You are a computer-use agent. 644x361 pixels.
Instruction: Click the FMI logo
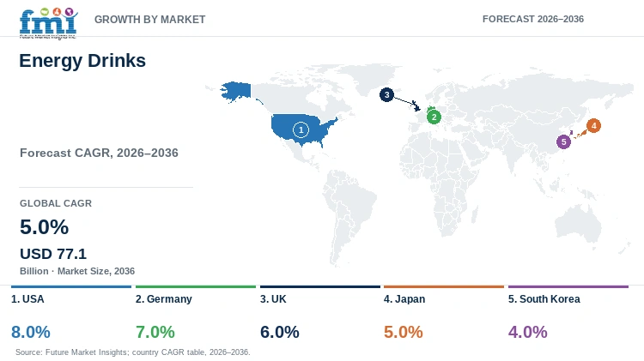coord(48,23)
